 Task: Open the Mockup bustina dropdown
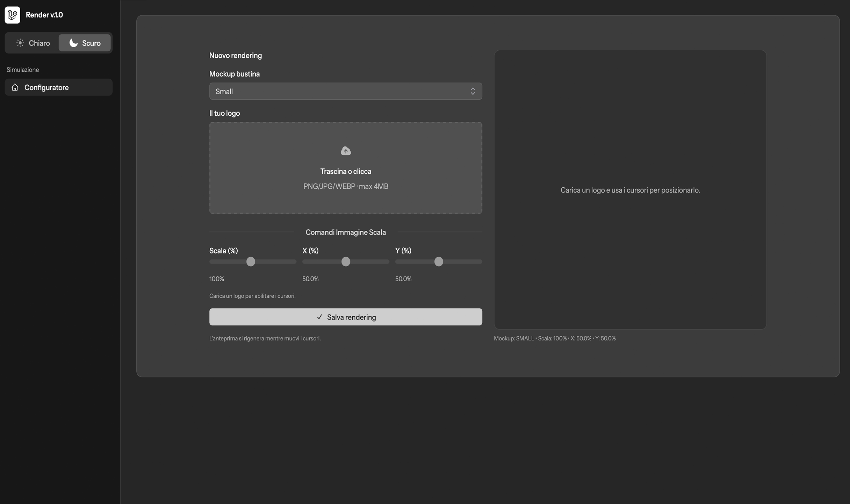[345, 91]
